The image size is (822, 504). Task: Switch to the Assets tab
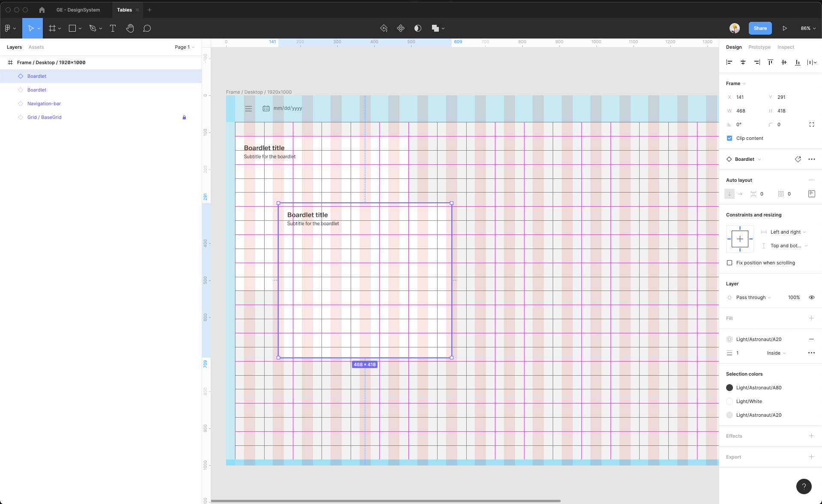point(36,47)
